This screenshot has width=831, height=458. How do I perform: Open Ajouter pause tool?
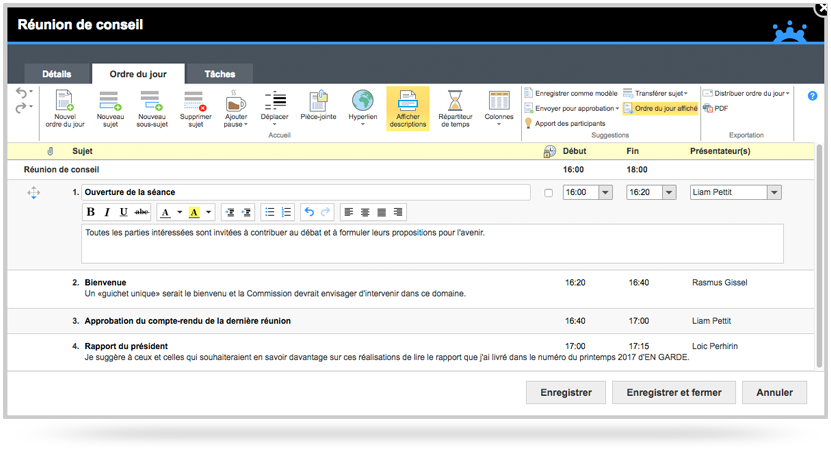point(236,109)
